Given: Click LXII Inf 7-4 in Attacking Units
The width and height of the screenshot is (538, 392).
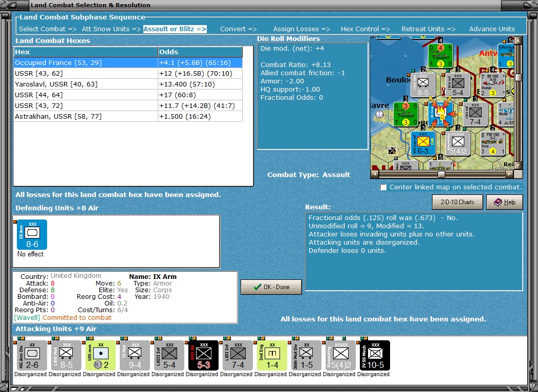Looking at the screenshot, I should coord(238,355).
